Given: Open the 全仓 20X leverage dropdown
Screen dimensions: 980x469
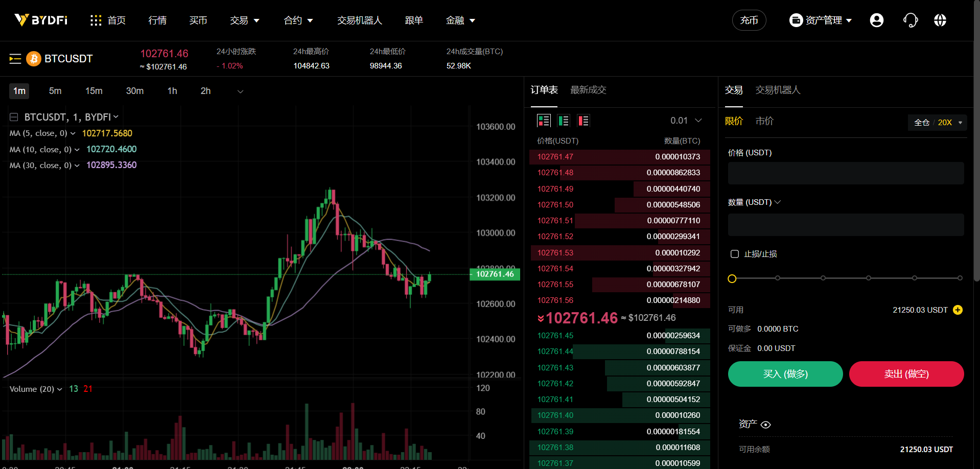Looking at the screenshot, I should [x=938, y=123].
